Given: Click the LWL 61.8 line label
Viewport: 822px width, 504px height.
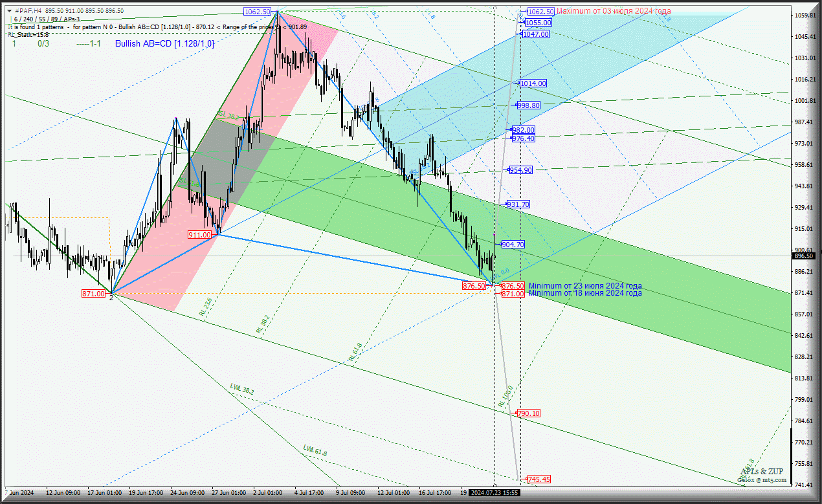Looking at the screenshot, I should point(315,450).
